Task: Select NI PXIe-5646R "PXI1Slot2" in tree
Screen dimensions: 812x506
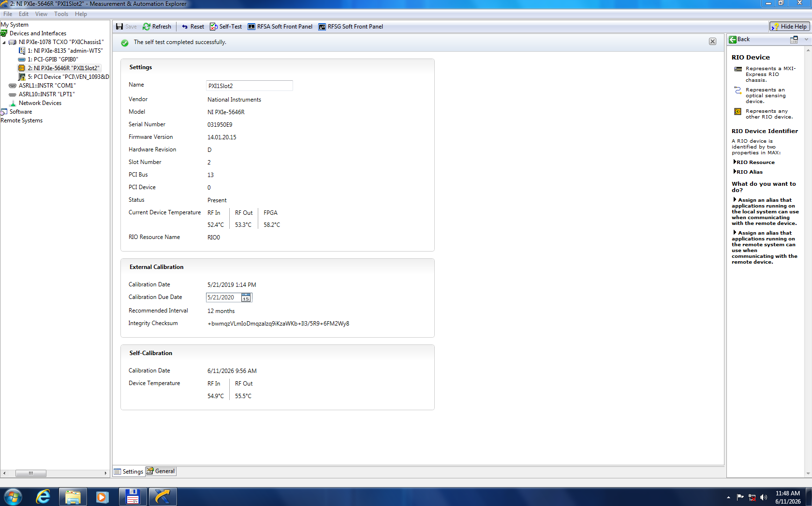Action: (x=63, y=68)
